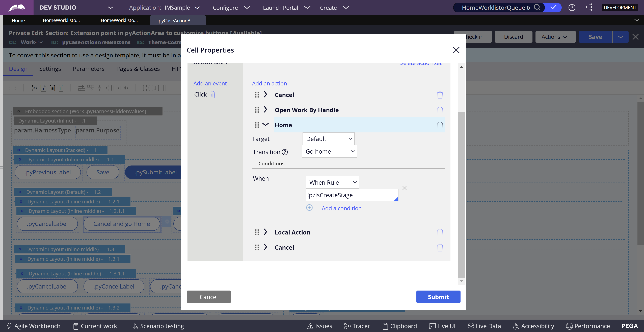
Task: Expand the last Cancel action chevron
Action: (x=265, y=247)
